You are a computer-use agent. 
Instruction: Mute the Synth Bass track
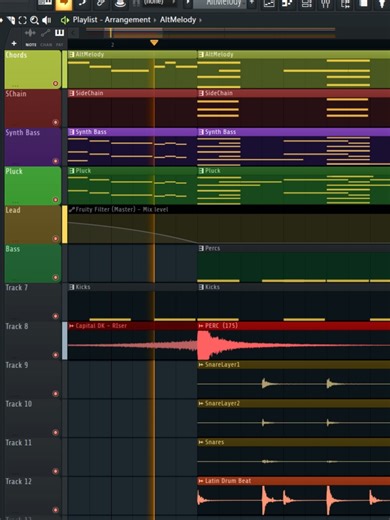click(x=56, y=161)
